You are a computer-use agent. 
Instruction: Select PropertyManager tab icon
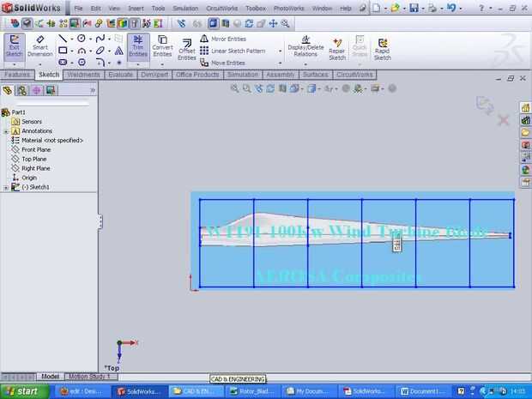coord(22,90)
